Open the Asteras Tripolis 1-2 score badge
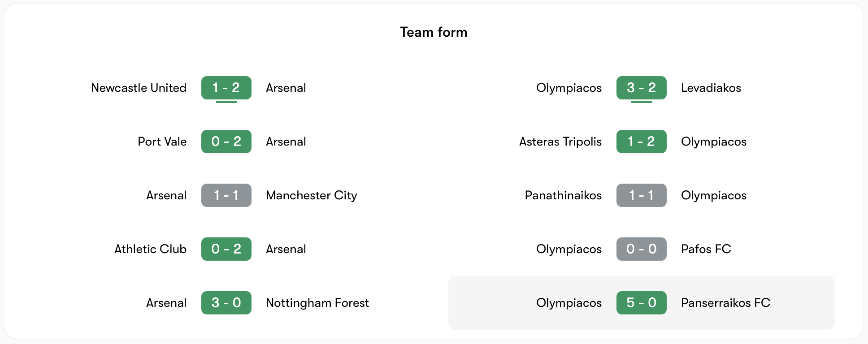The width and height of the screenshot is (868, 344). (x=641, y=142)
